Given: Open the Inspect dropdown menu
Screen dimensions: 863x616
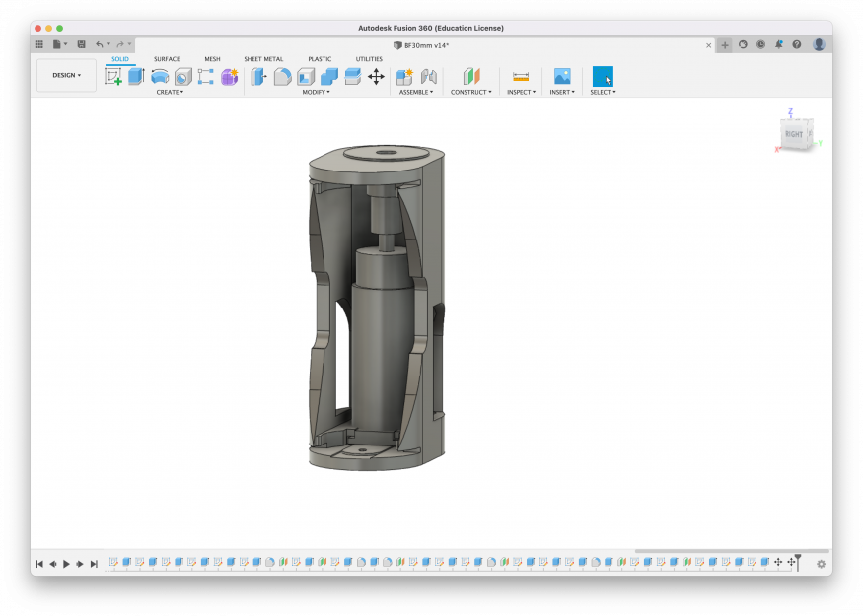Looking at the screenshot, I should click(x=521, y=92).
